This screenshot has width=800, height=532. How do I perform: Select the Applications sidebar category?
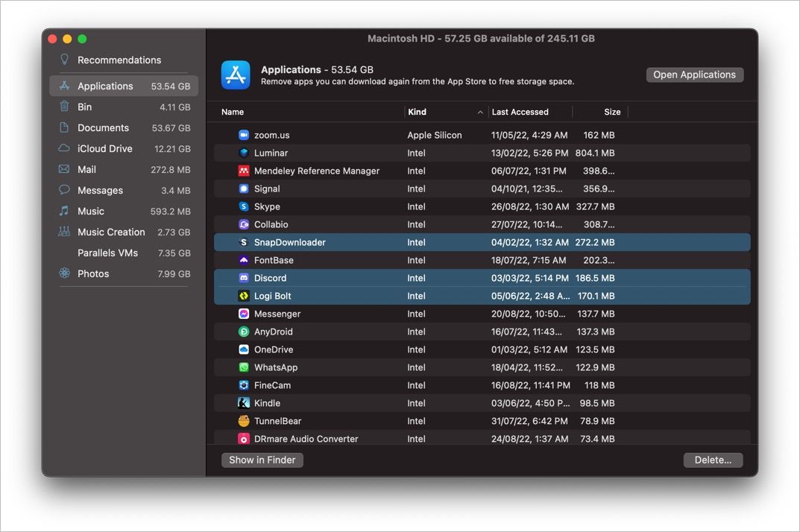pos(124,86)
